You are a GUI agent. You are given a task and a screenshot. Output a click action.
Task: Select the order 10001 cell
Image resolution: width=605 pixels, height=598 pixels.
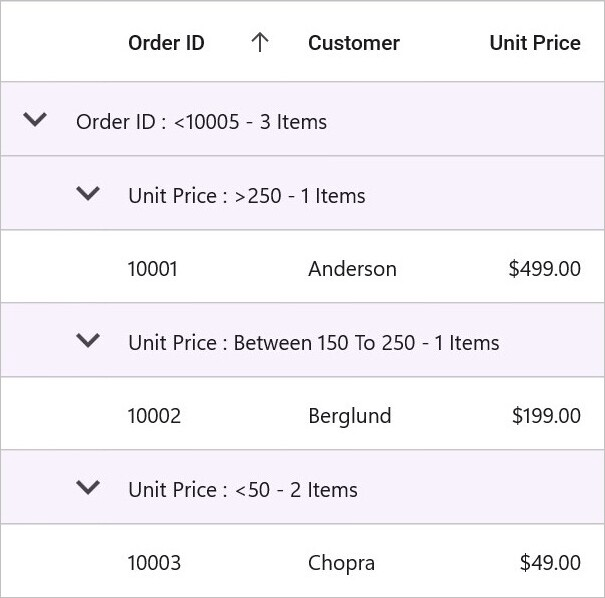coord(153,269)
